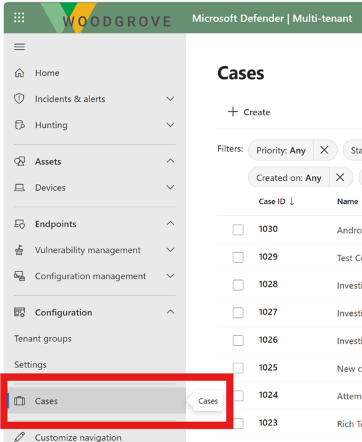362x442 pixels.
Task: Check the box for case 1030
Action: 238,230
